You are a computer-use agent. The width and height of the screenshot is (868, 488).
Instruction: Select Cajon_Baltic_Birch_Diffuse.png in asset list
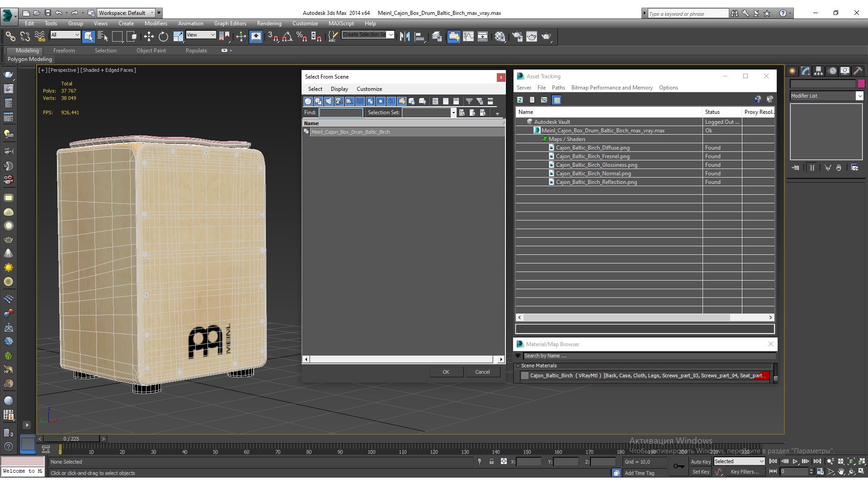(x=593, y=148)
